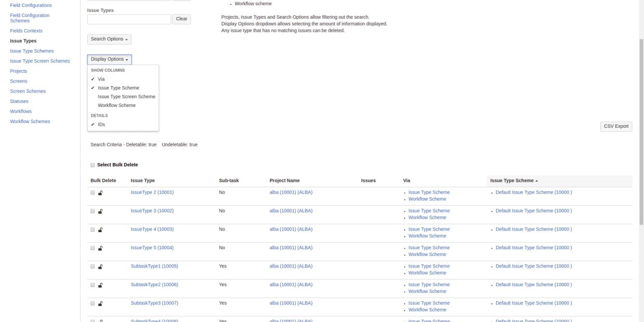The image size is (644, 322).
Task: Open Workflows in the sidebar
Action: 21,112
